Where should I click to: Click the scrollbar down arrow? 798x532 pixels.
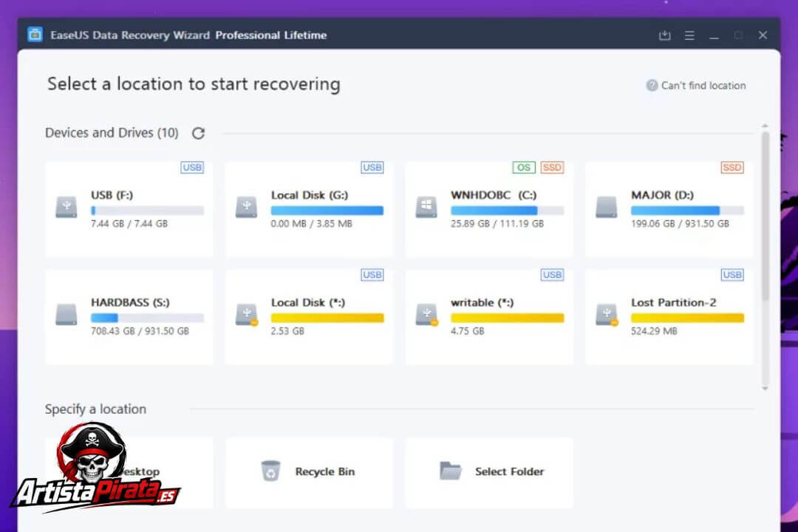(x=765, y=389)
